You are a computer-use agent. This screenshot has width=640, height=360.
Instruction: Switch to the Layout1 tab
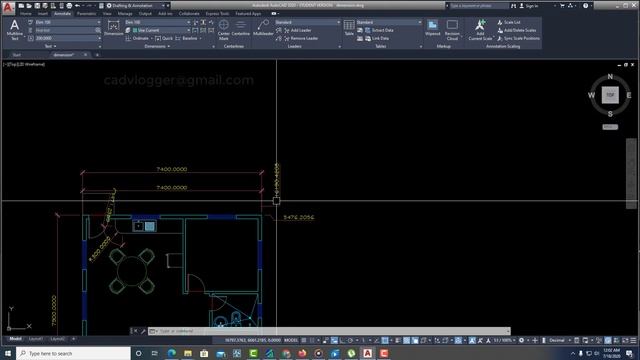click(36, 339)
